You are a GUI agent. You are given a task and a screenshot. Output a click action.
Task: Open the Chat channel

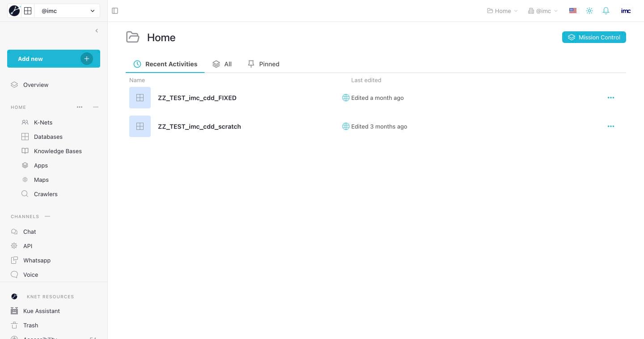pos(30,232)
